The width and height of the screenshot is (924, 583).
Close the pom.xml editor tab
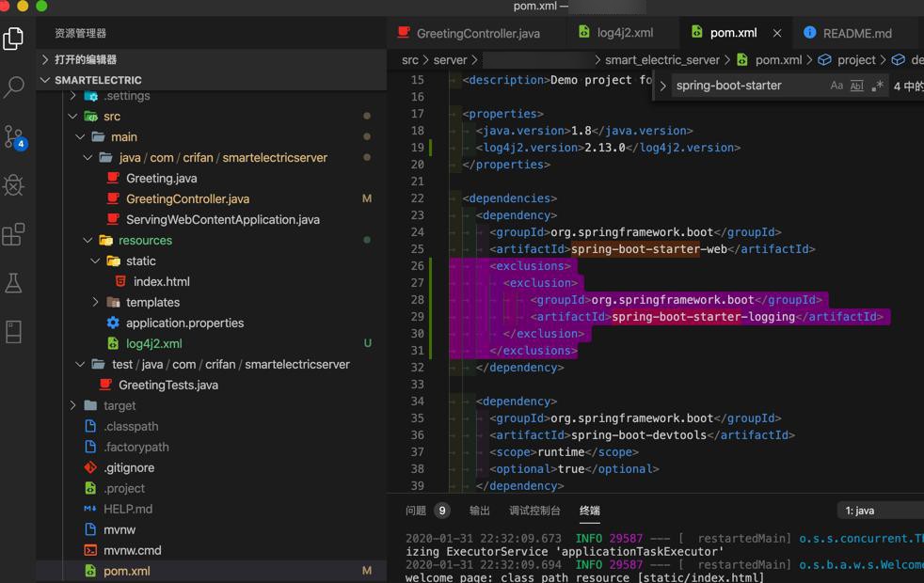[777, 33]
